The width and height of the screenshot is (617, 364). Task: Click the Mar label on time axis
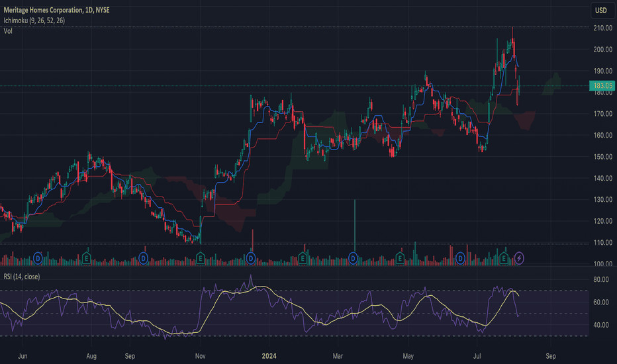(338, 356)
